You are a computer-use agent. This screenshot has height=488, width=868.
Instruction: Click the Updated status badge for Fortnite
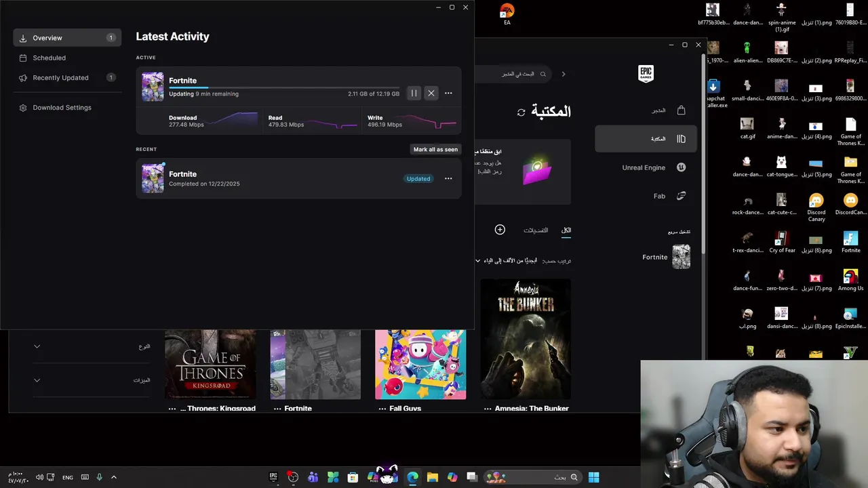[x=418, y=179]
